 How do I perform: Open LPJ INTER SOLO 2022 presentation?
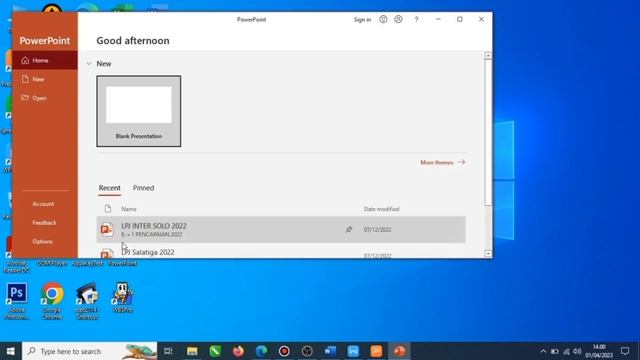281,229
